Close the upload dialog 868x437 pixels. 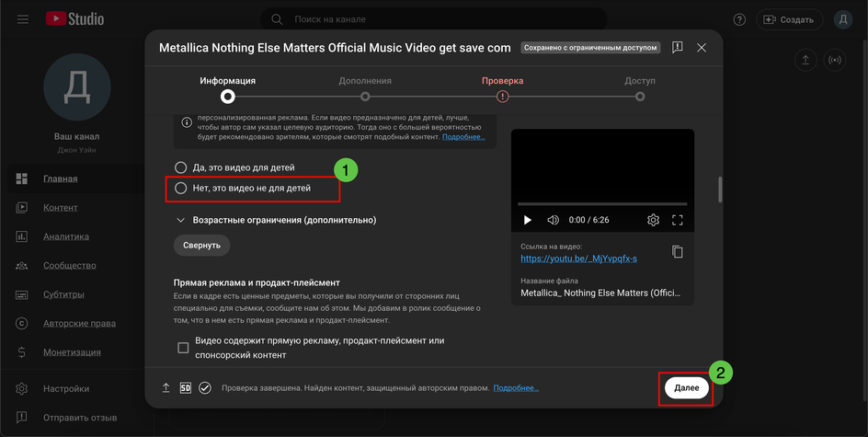[x=702, y=48]
